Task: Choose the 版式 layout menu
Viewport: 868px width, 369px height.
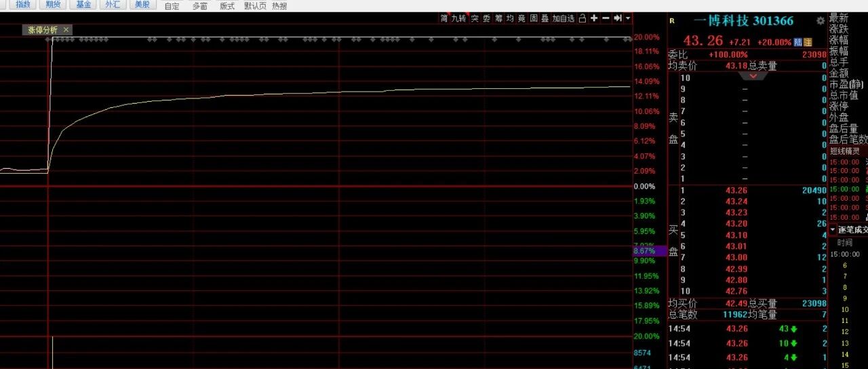Action: tap(227, 6)
